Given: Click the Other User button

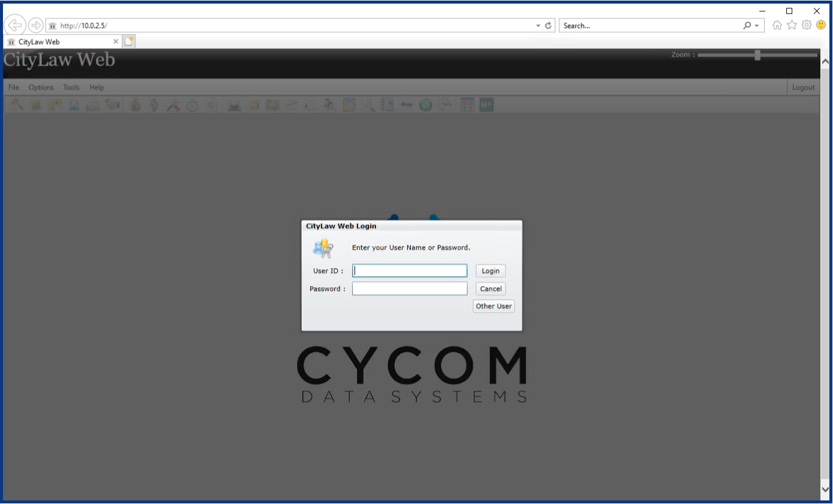Looking at the screenshot, I should pyautogui.click(x=493, y=306).
